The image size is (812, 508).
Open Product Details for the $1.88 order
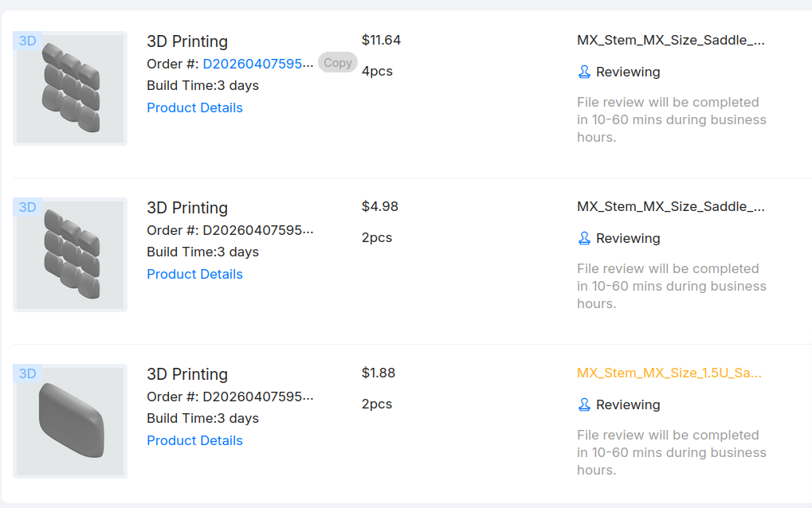(194, 441)
